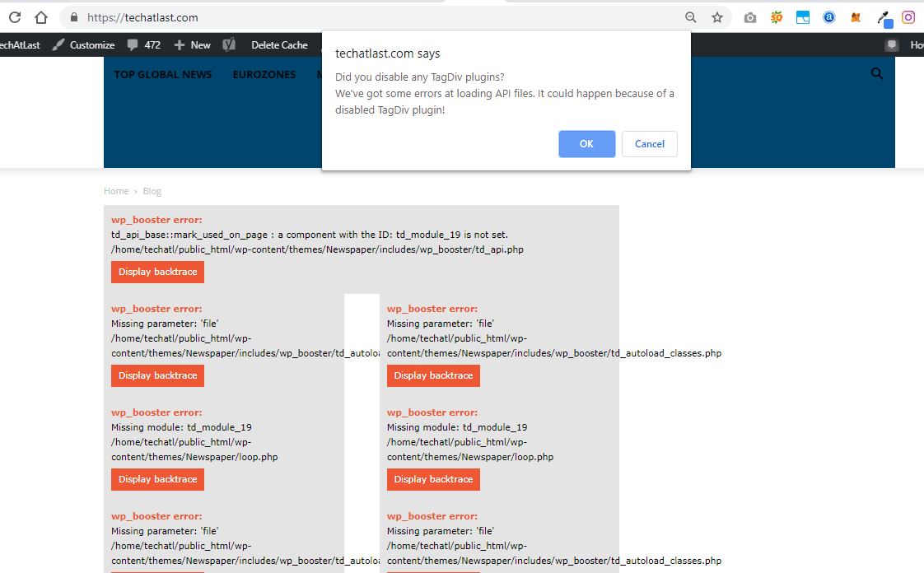924x573 pixels.
Task: Open the MetaMask fox extension
Action: (856, 17)
